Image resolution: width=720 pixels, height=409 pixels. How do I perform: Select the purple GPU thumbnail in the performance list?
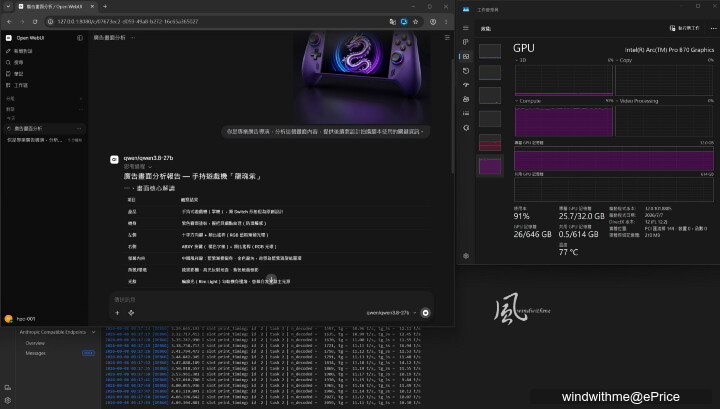(490, 166)
